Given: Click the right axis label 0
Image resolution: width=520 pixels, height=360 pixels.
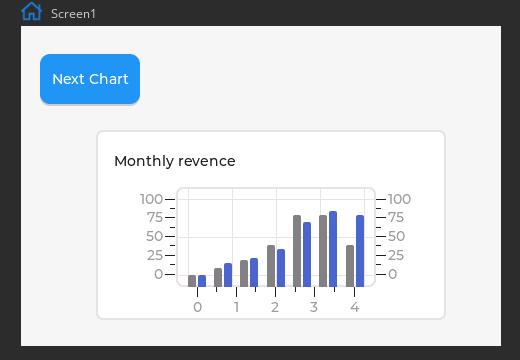Looking at the screenshot, I should [393, 274].
